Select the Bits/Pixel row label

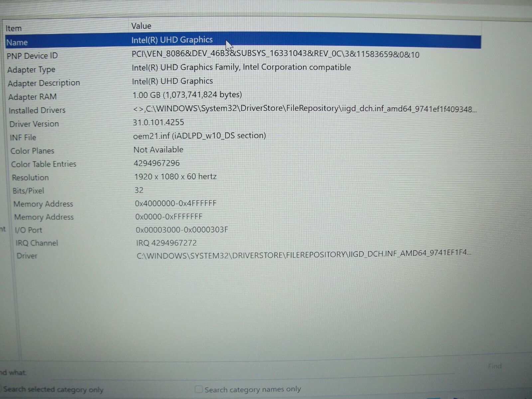(x=28, y=191)
